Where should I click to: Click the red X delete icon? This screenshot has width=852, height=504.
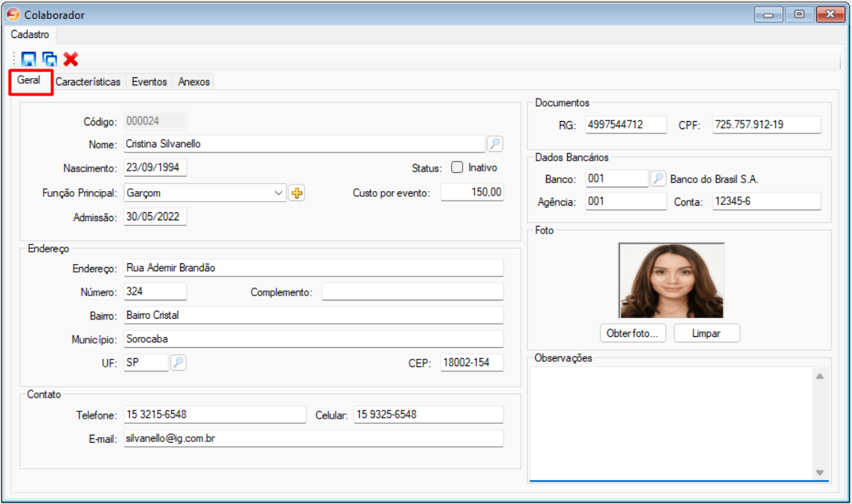[x=71, y=58]
